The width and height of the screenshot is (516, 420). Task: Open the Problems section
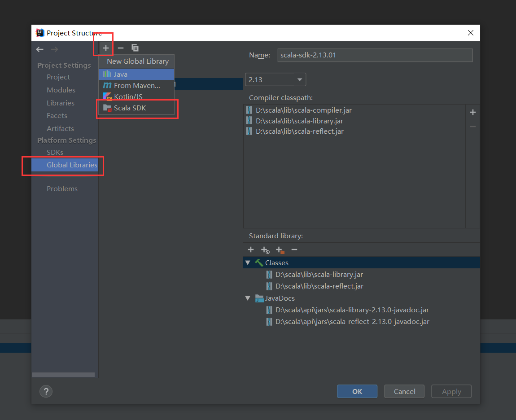[x=62, y=188]
